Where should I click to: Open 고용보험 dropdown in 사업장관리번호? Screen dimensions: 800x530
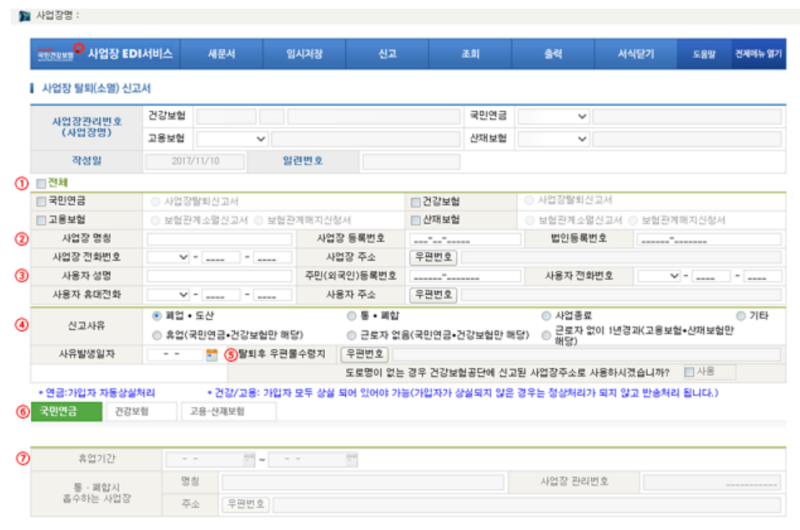pos(233,139)
